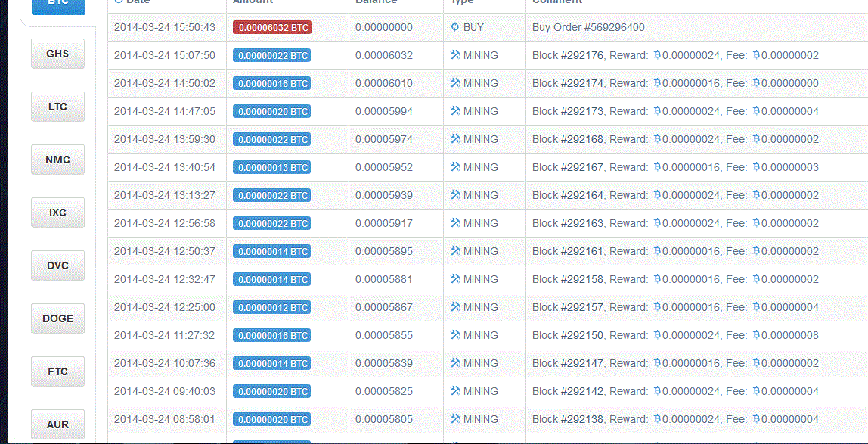The width and height of the screenshot is (868, 444).
Task: Click the Reward bitcoin symbol for block #292150
Action: click(657, 334)
